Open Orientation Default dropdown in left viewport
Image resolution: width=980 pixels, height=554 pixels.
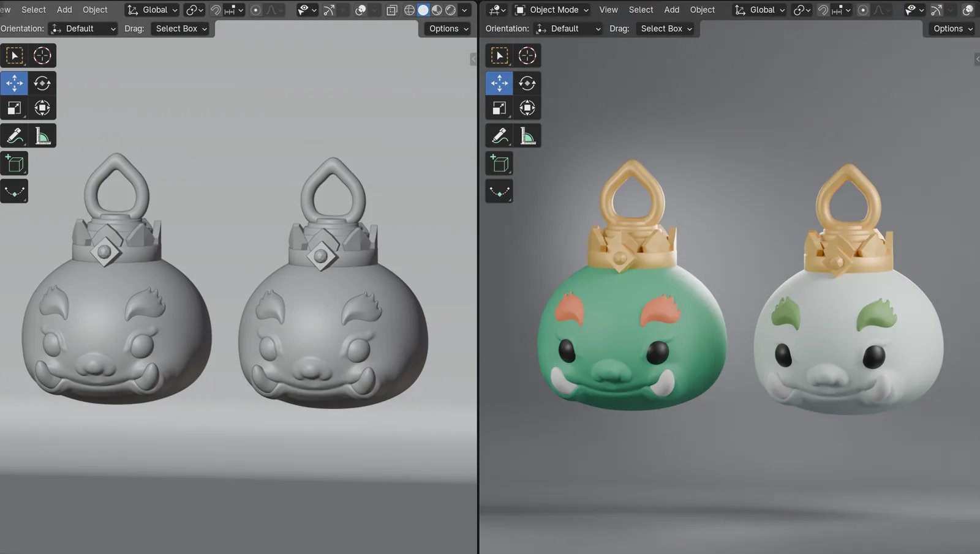point(83,29)
